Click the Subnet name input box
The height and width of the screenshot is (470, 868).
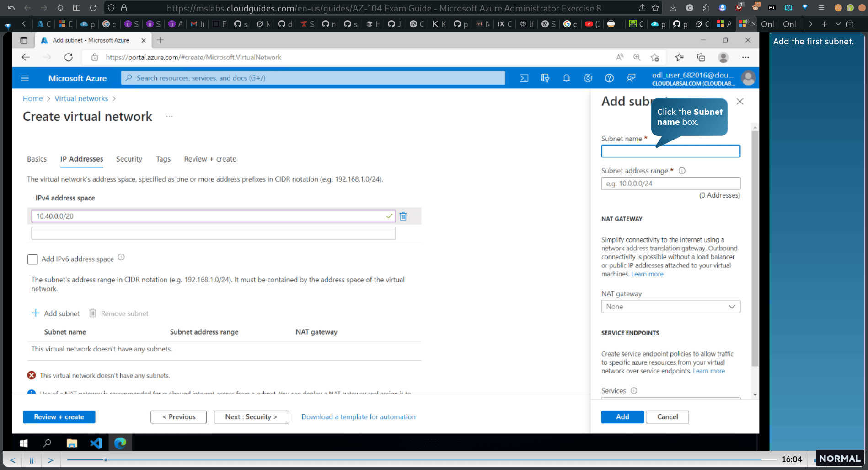[670, 151]
